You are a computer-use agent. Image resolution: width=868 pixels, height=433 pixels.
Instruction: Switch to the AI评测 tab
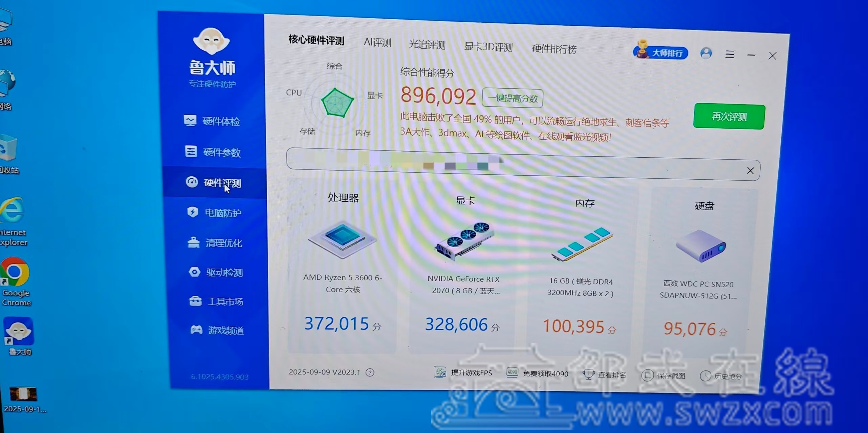click(x=377, y=43)
